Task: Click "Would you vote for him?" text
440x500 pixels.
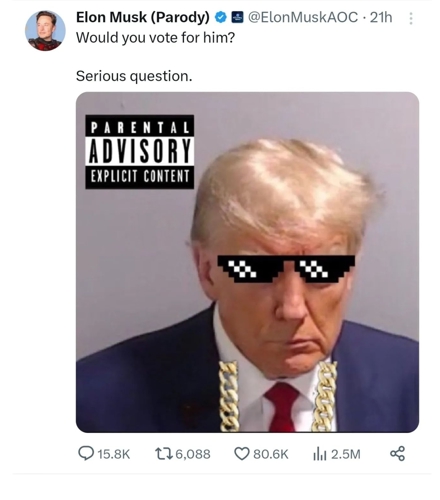Action: coord(155,38)
